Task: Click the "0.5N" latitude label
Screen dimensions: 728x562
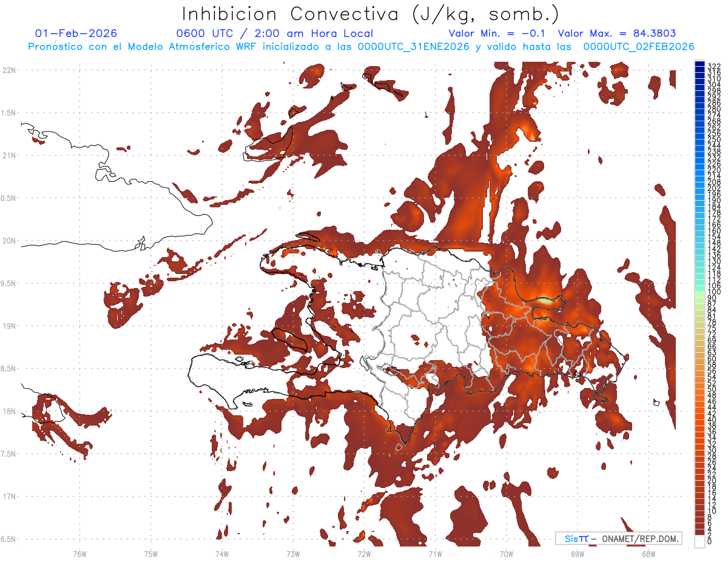Action: [8, 198]
